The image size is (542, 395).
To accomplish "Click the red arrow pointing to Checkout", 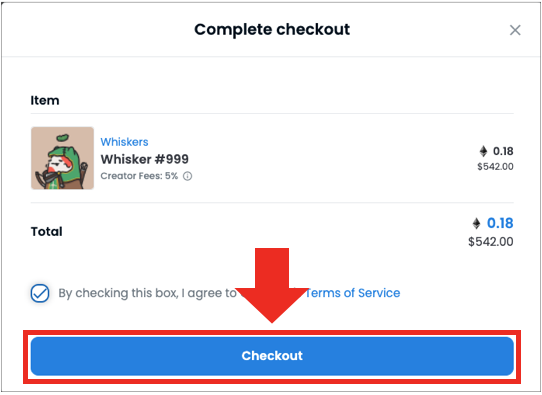I will tap(272, 285).
